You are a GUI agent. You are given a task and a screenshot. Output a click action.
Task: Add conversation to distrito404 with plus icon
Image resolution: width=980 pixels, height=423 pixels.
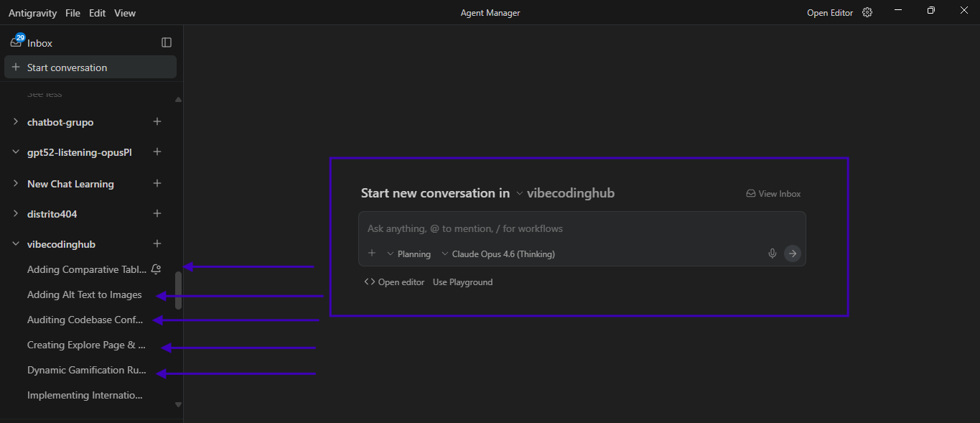[157, 214]
